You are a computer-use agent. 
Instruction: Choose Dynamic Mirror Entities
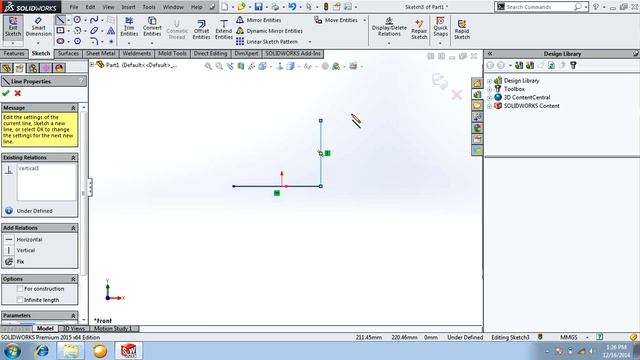click(x=269, y=31)
